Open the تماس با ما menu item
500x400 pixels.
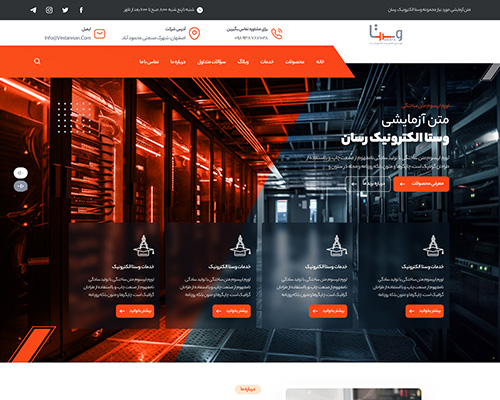pos(149,62)
